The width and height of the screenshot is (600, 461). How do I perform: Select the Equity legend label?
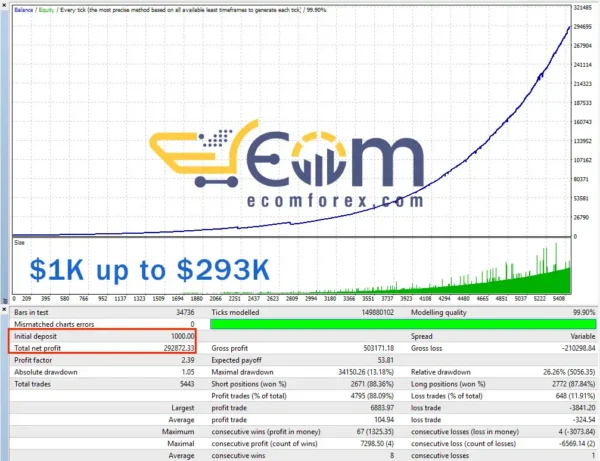(x=44, y=8)
